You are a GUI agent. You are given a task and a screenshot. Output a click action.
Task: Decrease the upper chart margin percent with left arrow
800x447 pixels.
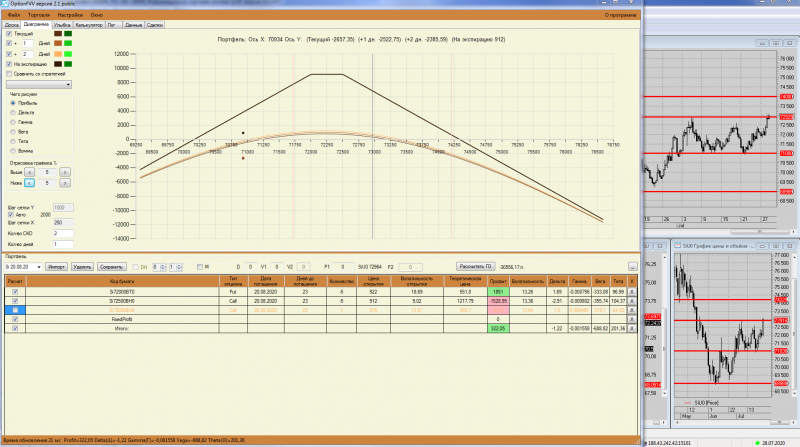[x=30, y=172]
